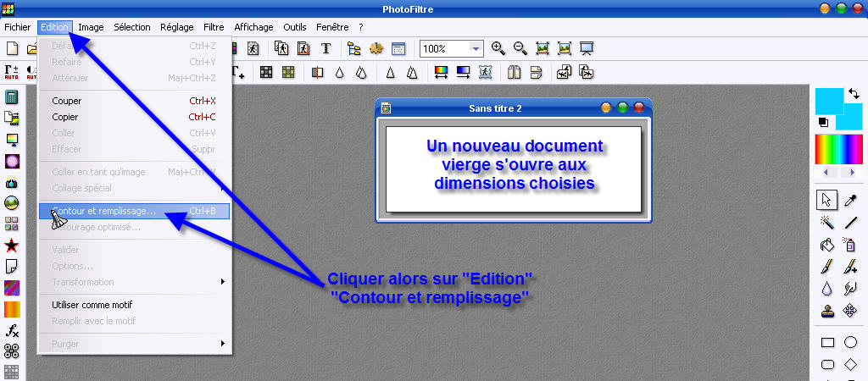Click the Zoom In magnifier icon

click(498, 49)
